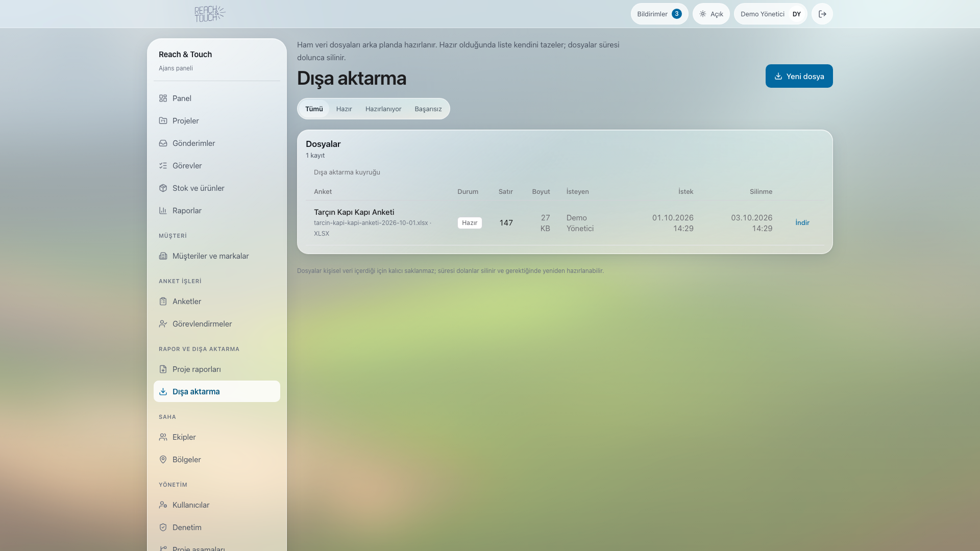
Task: Click the Görevlendirmeler user-check icon
Action: [x=163, y=323]
